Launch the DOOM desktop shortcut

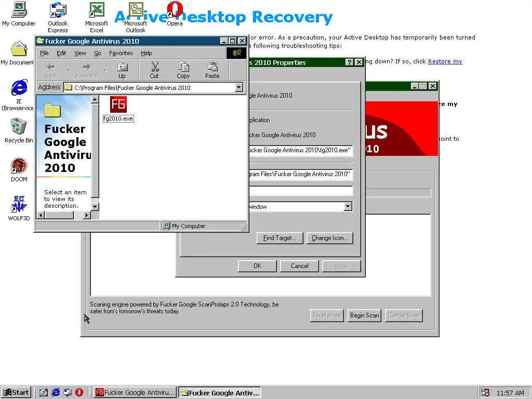[x=19, y=170]
